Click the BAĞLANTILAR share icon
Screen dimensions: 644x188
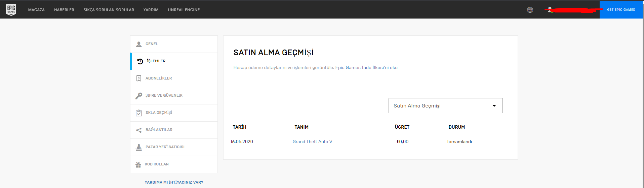139,130
